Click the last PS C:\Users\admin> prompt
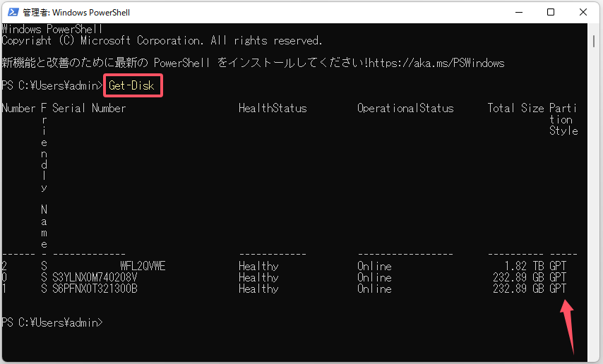The width and height of the screenshot is (603, 364). click(52, 322)
